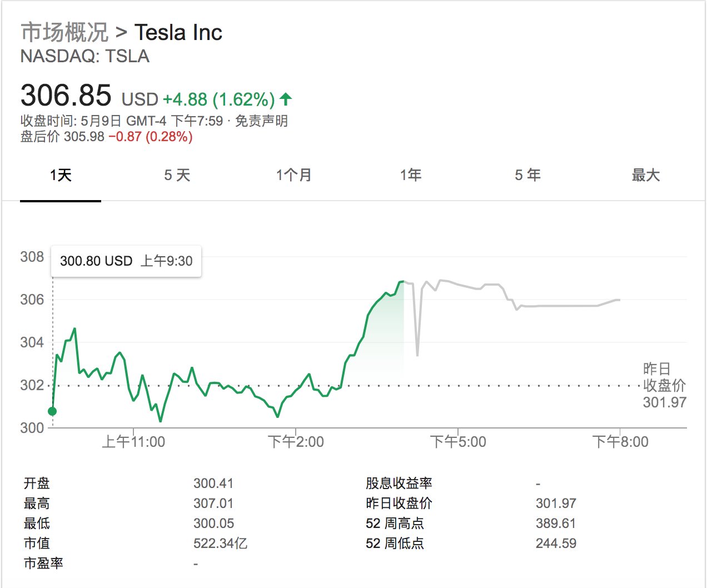Expand the 市场概况 breadcrumb menu

64,33
